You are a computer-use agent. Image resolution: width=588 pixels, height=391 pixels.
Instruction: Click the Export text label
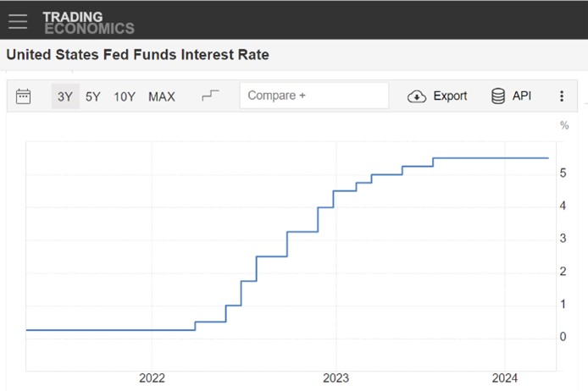450,96
